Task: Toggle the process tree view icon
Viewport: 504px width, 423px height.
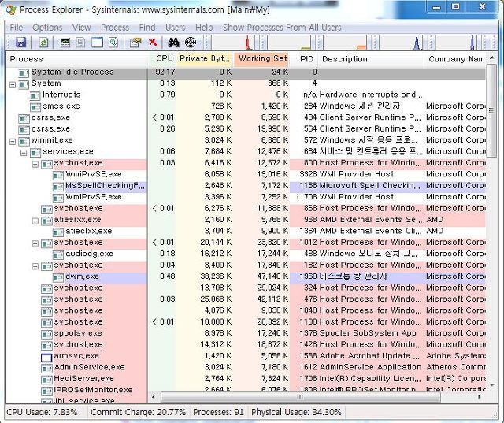Action: pyautogui.click(x=80, y=43)
